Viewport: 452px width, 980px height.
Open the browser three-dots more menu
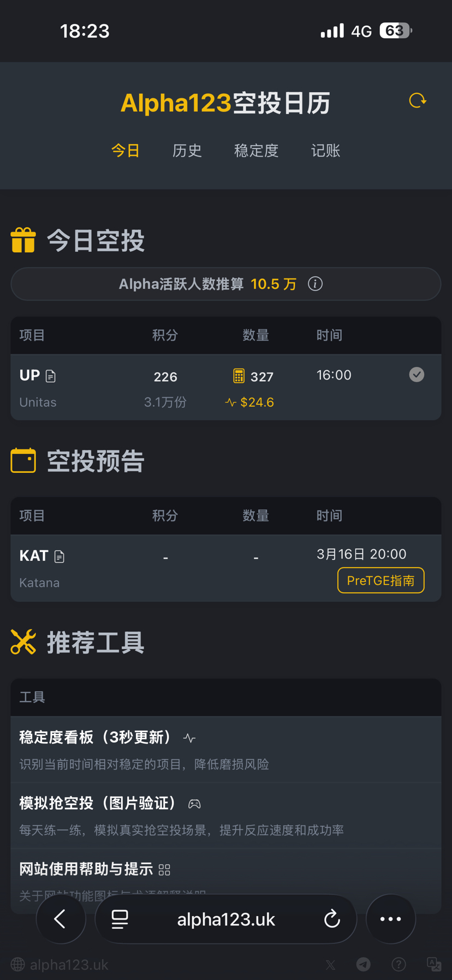391,919
